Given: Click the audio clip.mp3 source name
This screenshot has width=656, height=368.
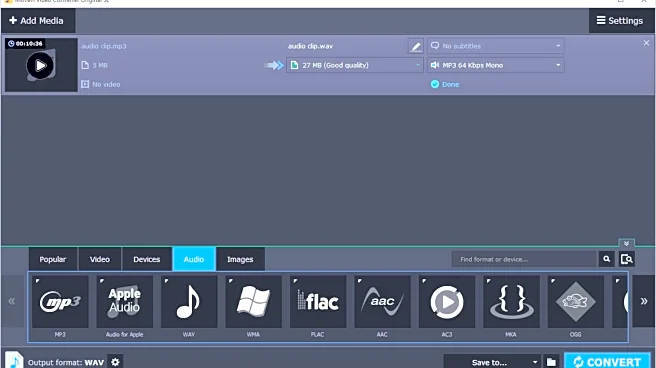Looking at the screenshot, I should [103, 46].
